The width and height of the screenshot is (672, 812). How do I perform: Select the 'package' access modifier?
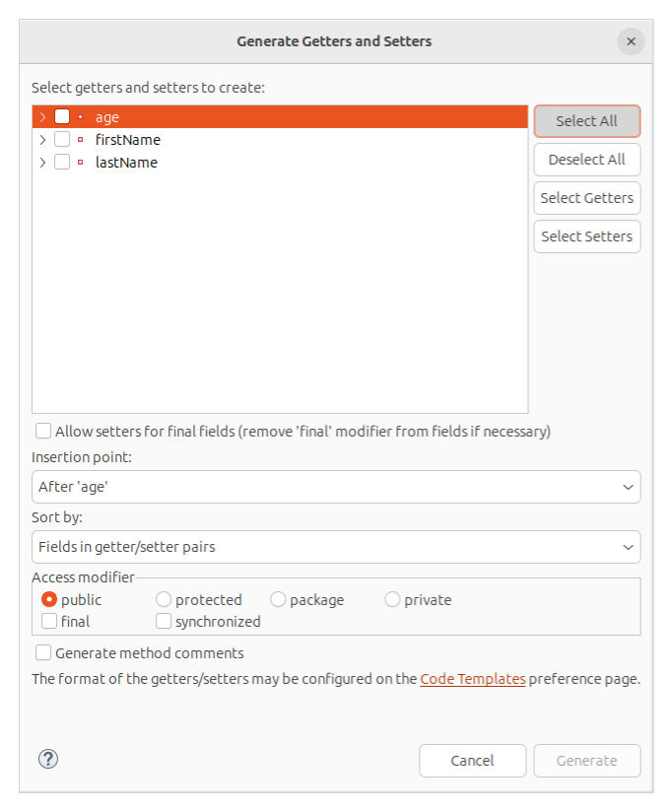point(277,599)
